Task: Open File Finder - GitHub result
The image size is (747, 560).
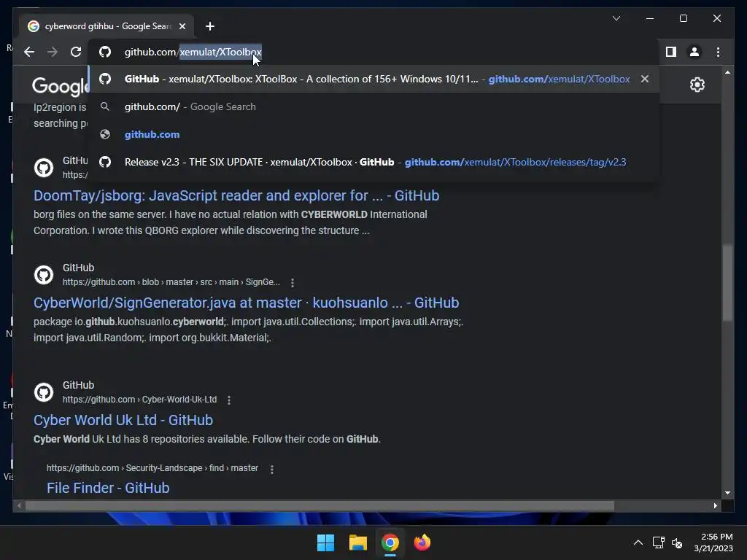Action: coord(108,488)
